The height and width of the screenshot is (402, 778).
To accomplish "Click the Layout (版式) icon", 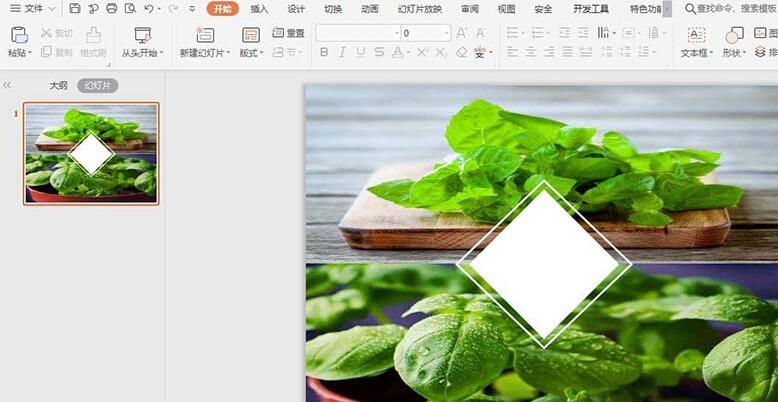I will (x=251, y=35).
